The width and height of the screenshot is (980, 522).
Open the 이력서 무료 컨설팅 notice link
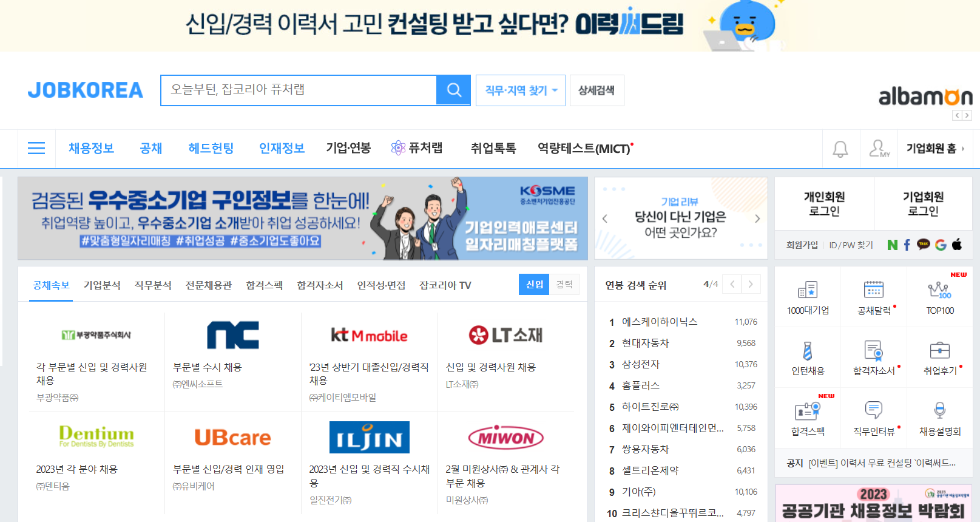click(882, 463)
